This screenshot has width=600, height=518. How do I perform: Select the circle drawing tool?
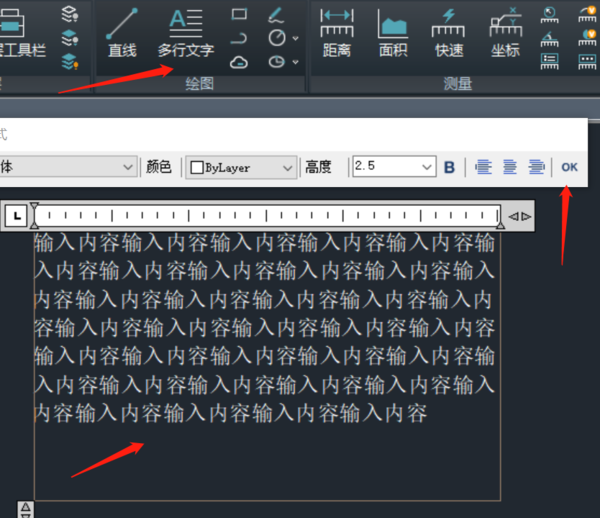click(277, 38)
